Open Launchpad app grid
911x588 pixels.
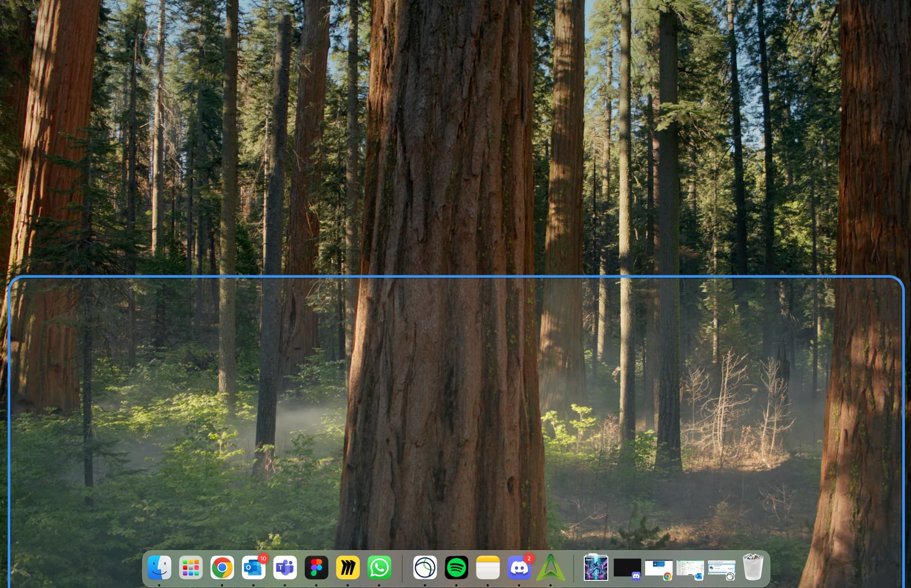point(191,568)
